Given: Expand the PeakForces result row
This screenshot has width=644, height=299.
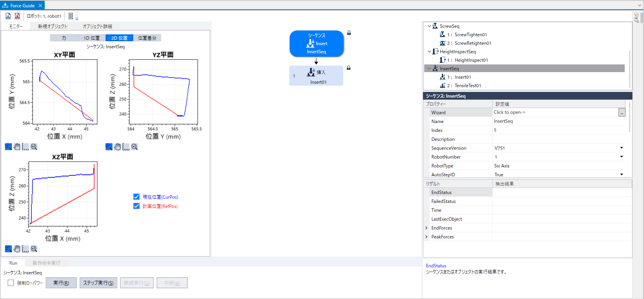Looking at the screenshot, I should [427, 237].
